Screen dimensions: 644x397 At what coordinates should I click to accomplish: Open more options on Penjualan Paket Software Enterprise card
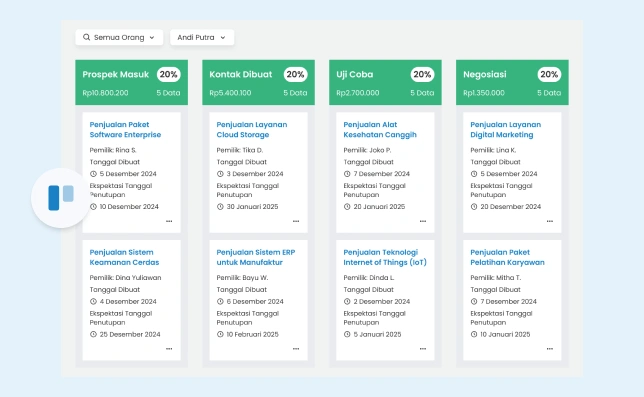point(169,221)
